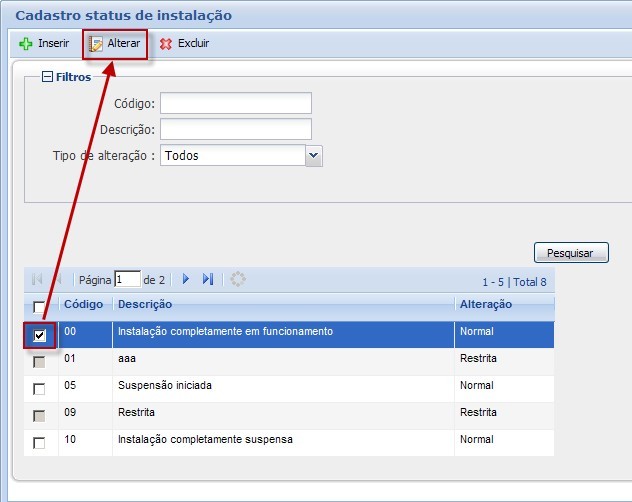
Task: Jump to last page in pager
Action: (x=208, y=280)
